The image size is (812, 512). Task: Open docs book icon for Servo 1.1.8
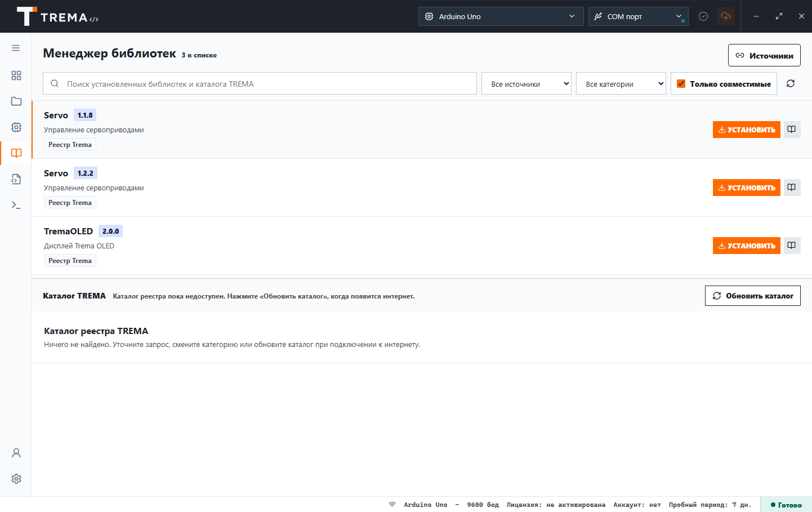(792, 130)
